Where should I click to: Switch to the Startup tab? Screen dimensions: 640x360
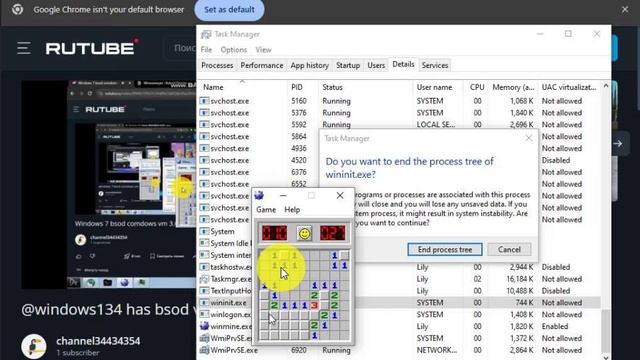(348, 65)
